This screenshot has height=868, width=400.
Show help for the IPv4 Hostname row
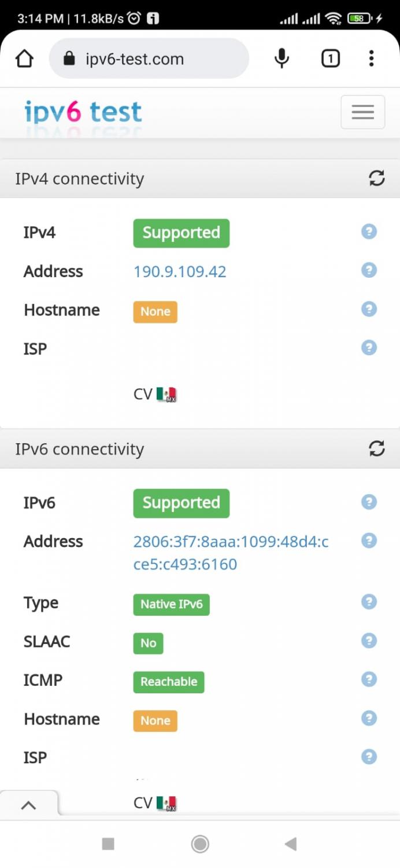(x=369, y=310)
